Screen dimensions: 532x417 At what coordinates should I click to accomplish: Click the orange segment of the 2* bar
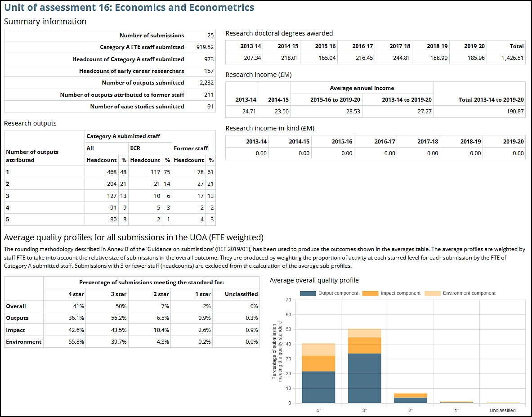pos(411,395)
